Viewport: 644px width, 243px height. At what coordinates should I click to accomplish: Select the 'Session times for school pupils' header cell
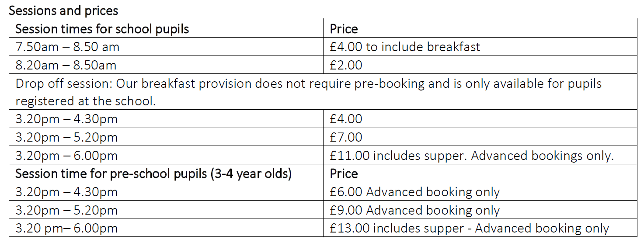point(166,28)
